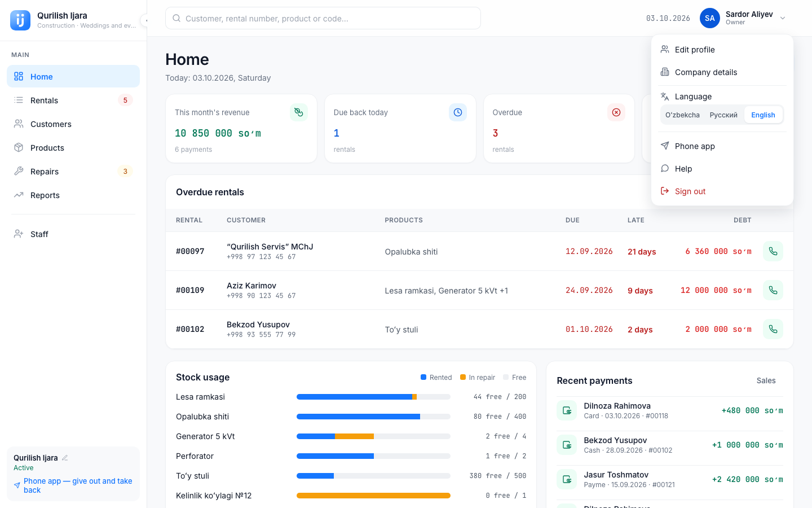This screenshot has height=508, width=812.
Task: Open the Products page
Action: point(73,147)
